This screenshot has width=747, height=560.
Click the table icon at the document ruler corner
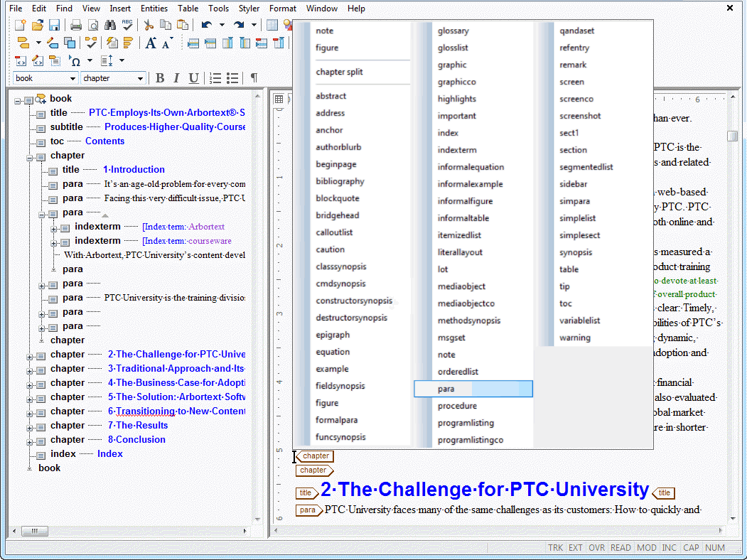click(279, 99)
